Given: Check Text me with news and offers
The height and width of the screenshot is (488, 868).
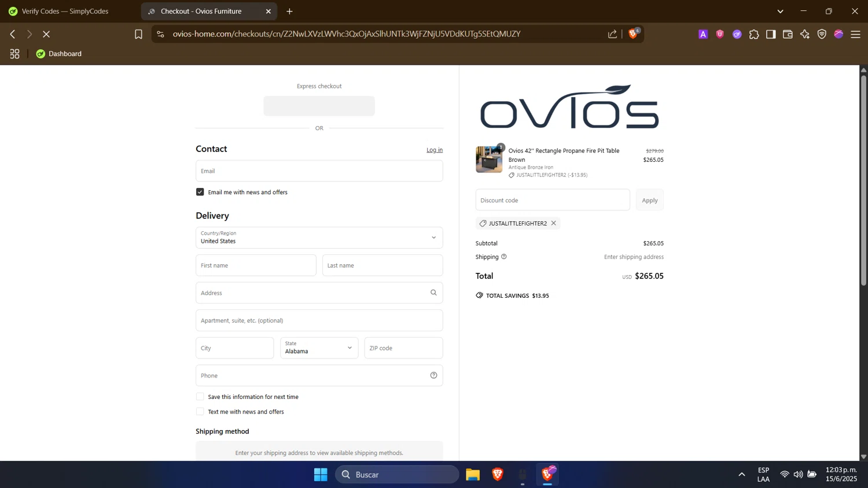Looking at the screenshot, I should coord(200,412).
